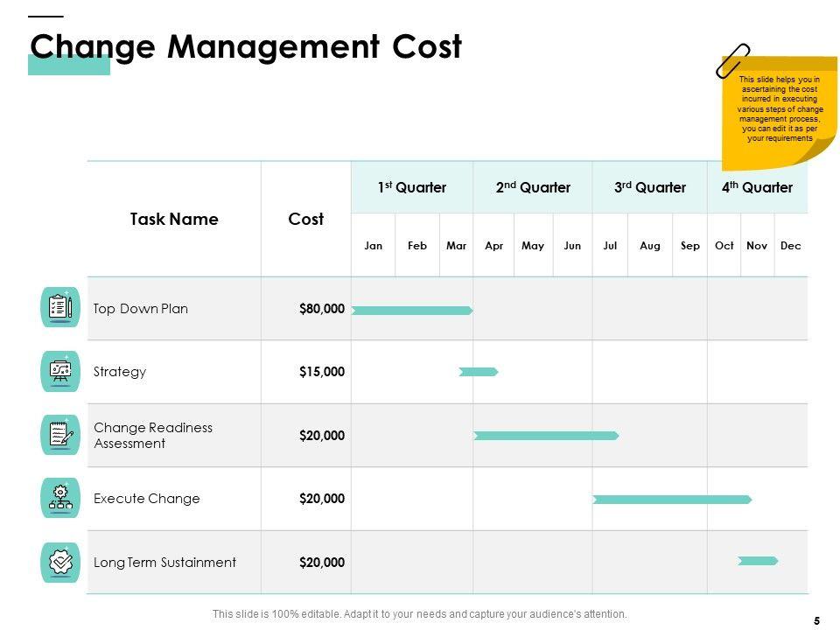Click the Task Name column header
Viewport: 840px width, 630px height.
point(174,220)
